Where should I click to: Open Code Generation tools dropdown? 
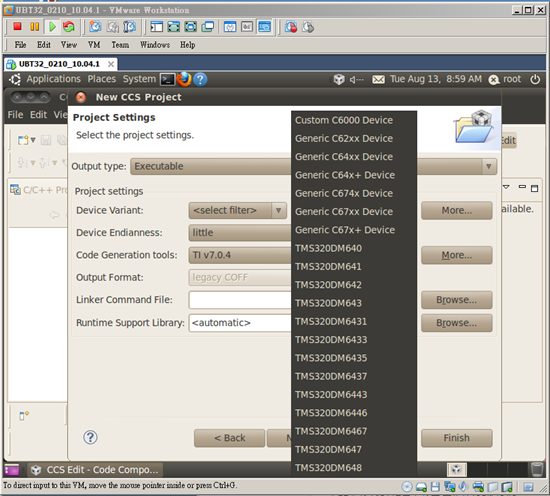[x=240, y=255]
